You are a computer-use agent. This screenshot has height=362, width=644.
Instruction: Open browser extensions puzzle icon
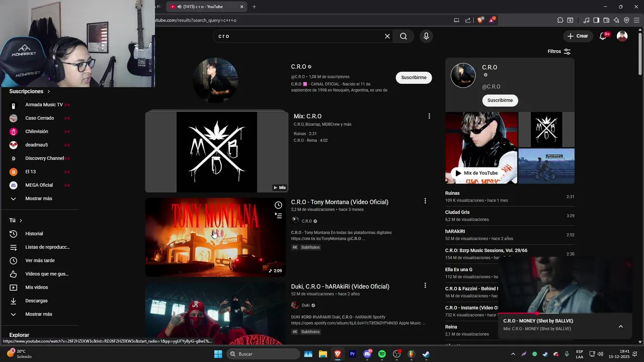click(560, 20)
